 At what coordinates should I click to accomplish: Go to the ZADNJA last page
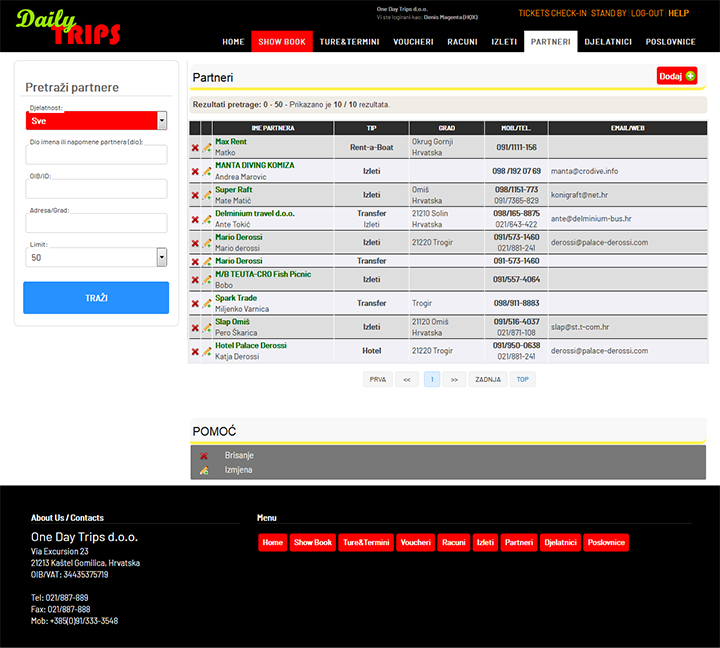[487, 380]
